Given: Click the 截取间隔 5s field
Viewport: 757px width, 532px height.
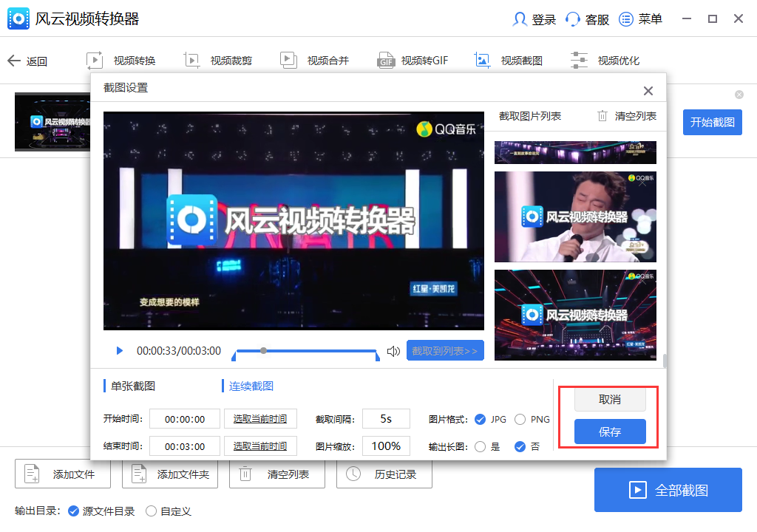Looking at the screenshot, I should coord(386,418).
